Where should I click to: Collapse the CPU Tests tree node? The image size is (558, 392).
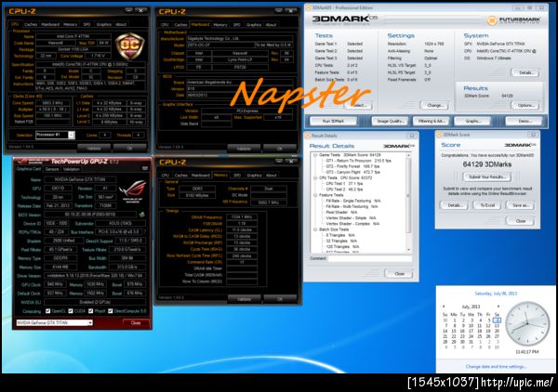(x=315, y=177)
